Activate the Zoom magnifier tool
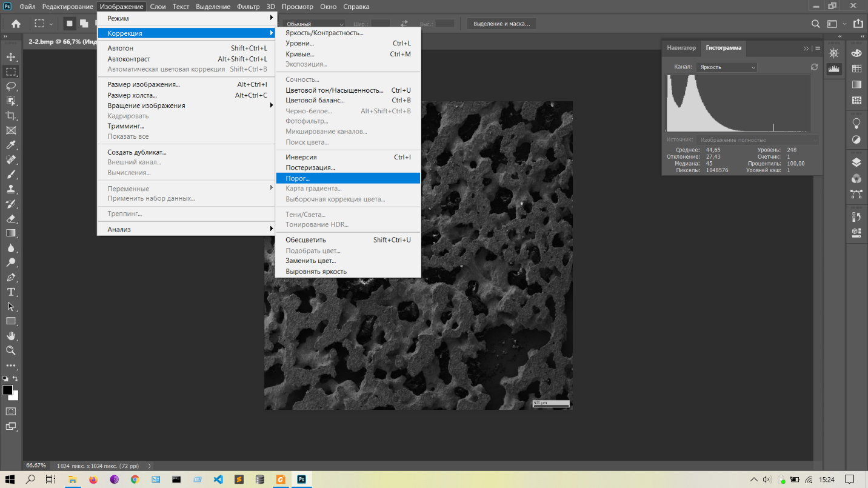 (11, 350)
